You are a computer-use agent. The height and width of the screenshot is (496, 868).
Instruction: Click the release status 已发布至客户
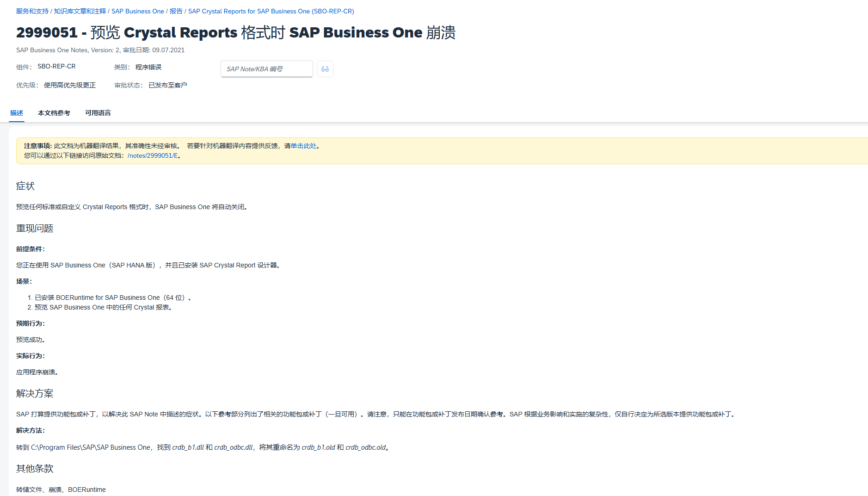coord(168,85)
